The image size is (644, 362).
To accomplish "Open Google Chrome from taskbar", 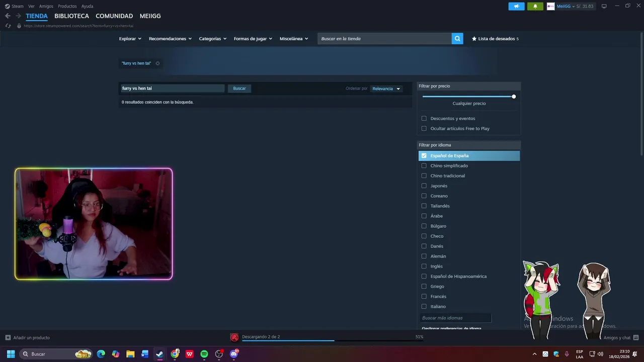I will (x=175, y=354).
